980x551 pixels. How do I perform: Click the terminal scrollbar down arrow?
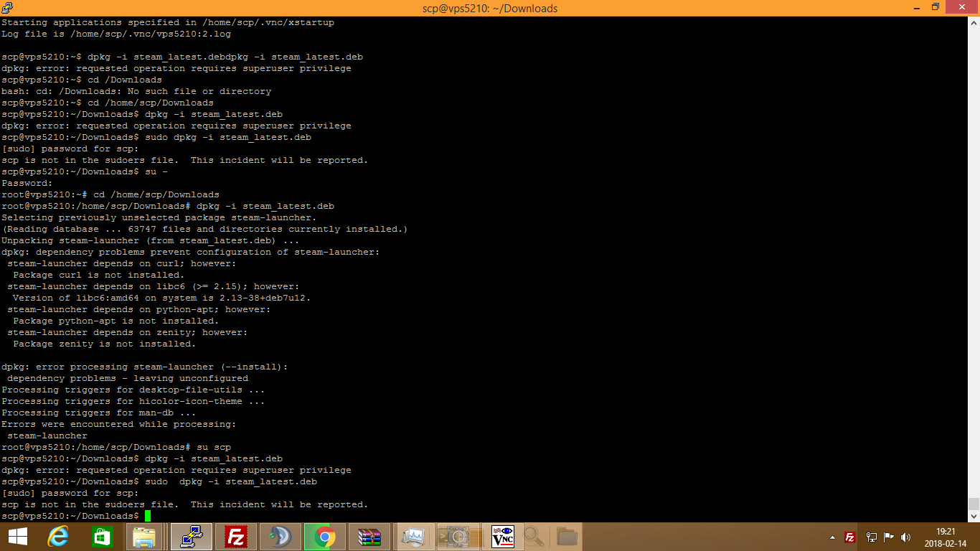(974, 516)
